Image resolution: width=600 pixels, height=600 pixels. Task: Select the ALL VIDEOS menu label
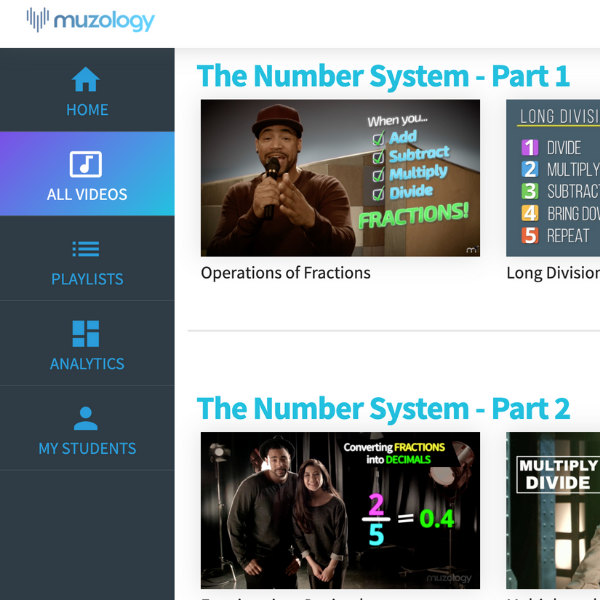pyautogui.click(x=87, y=194)
